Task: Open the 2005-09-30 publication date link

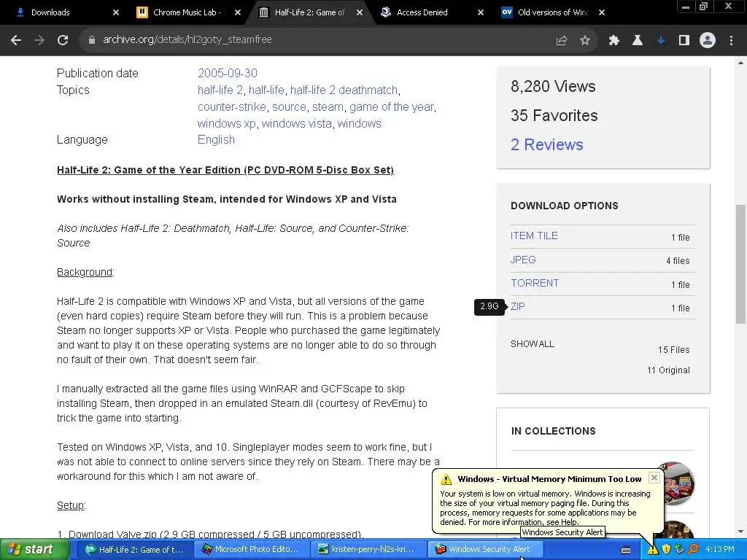Action: click(x=228, y=73)
